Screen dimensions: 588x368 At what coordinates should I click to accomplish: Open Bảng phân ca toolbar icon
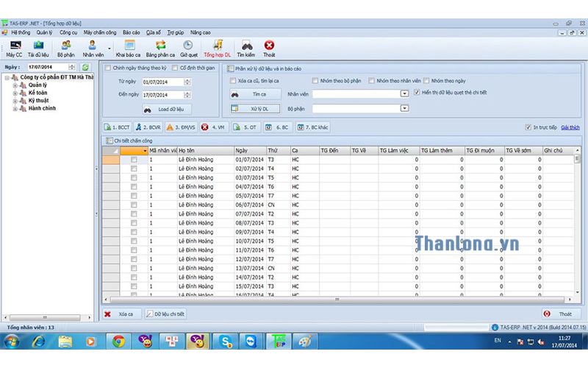click(160, 49)
